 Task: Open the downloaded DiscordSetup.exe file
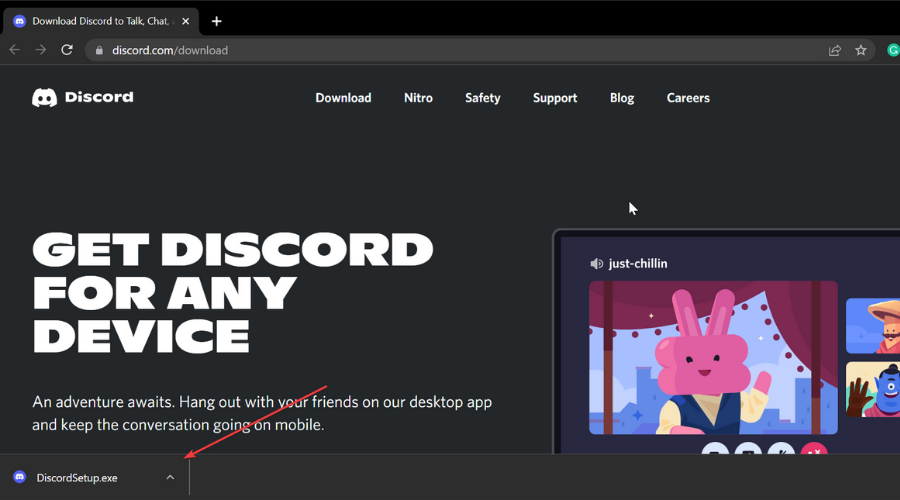coord(77,478)
